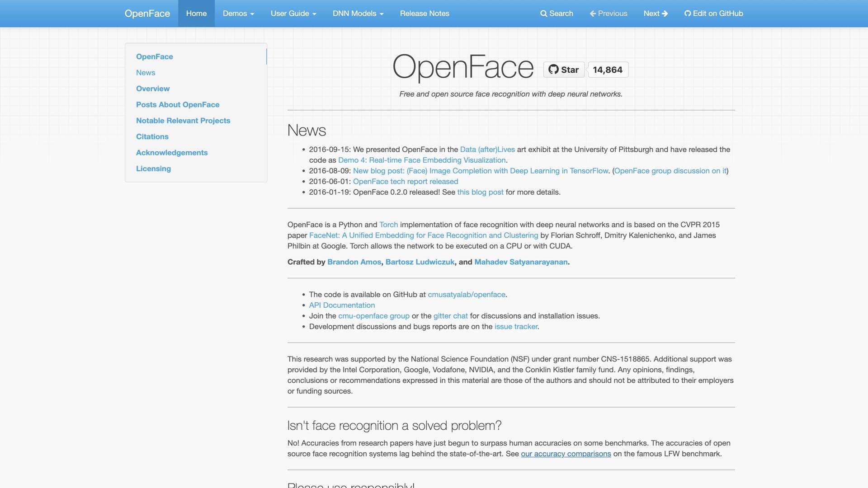868x488 pixels.
Task: Open Notable Relevant Projects from the sidebar
Action: pos(183,121)
